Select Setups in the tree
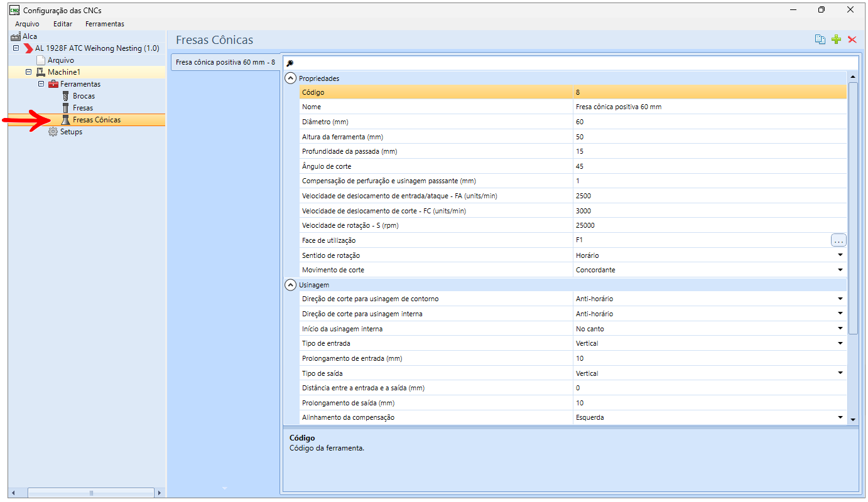This screenshot has height=502, width=868. point(71,132)
